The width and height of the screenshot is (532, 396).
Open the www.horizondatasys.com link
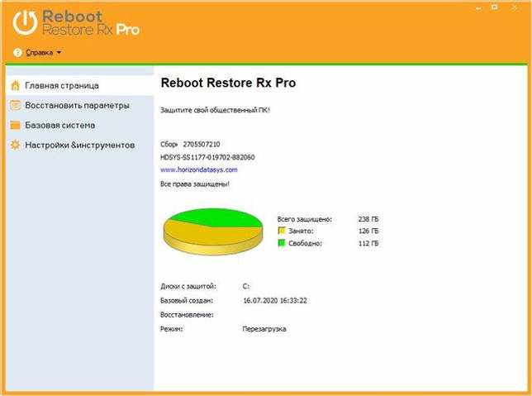pos(199,169)
